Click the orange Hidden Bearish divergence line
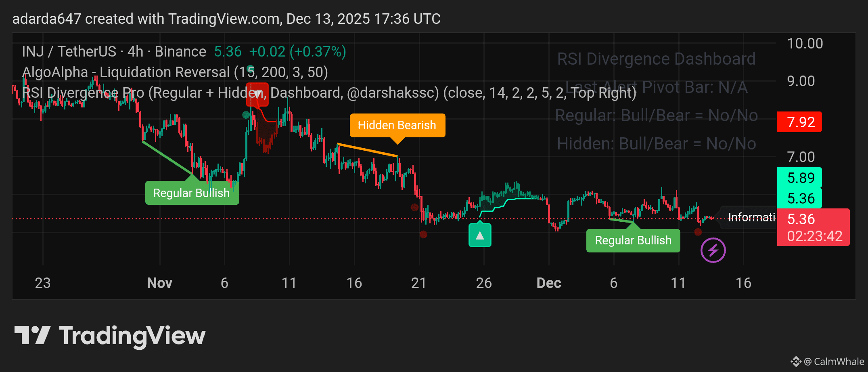The image size is (868, 372). point(368,150)
